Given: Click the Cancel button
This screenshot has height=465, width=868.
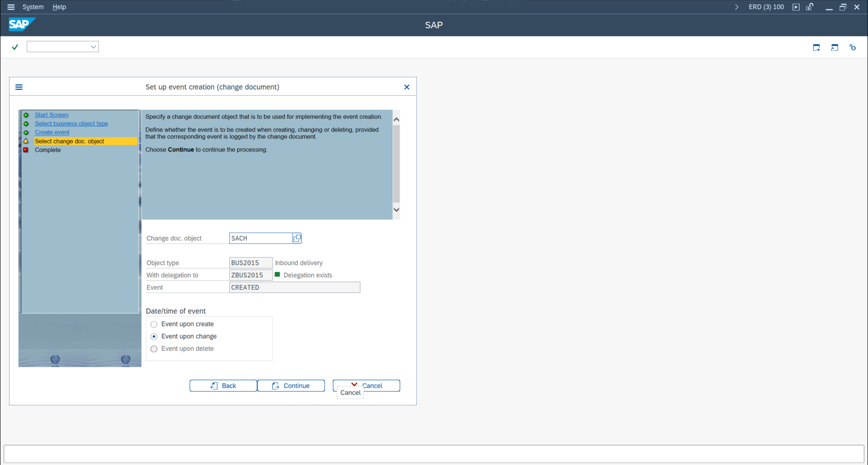Looking at the screenshot, I should point(367,385).
